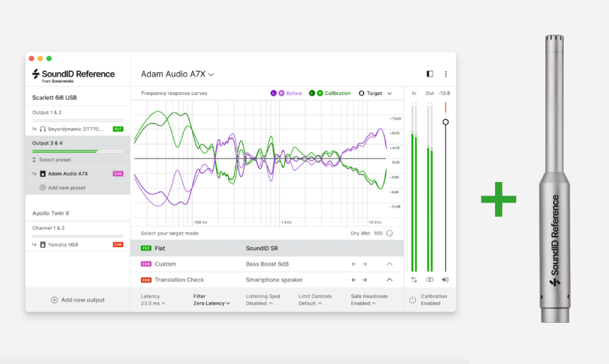Toggle the Target curve circle

(x=362, y=93)
